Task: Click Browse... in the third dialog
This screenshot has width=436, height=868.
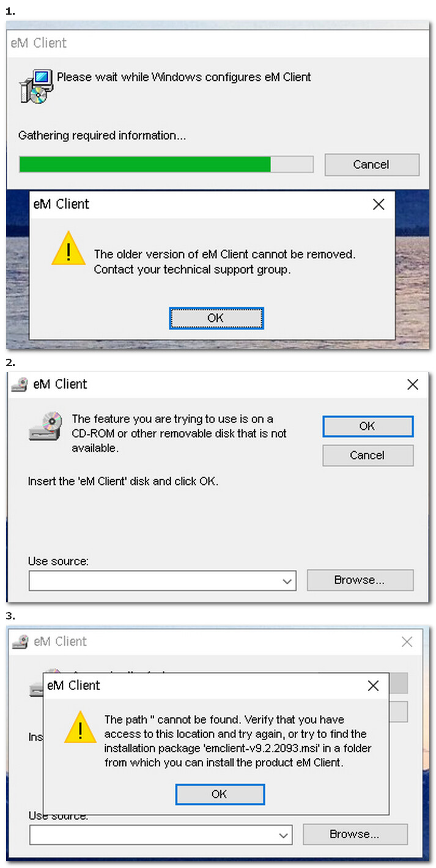Action: click(355, 834)
